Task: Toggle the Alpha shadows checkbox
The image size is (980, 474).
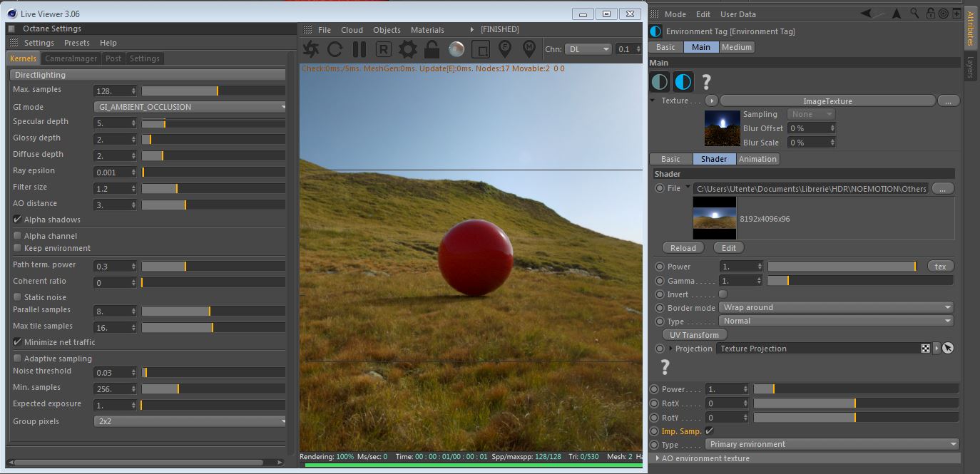Action: coord(17,220)
